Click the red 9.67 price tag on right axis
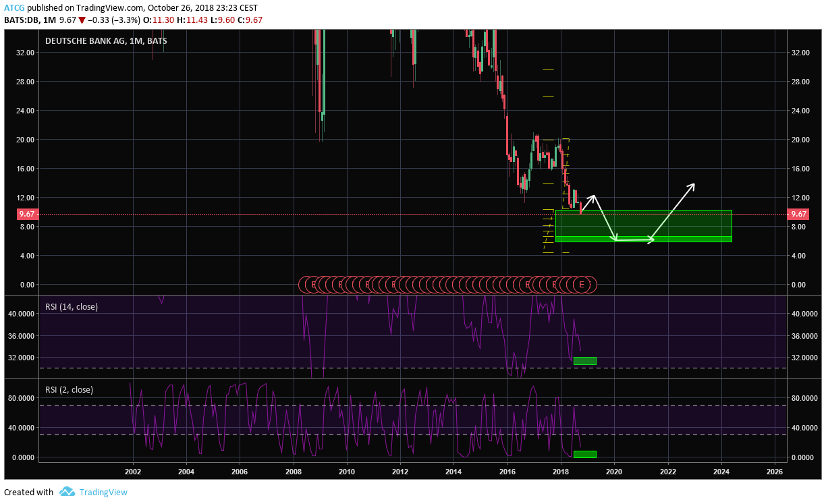This screenshot has width=826, height=504. [x=798, y=214]
